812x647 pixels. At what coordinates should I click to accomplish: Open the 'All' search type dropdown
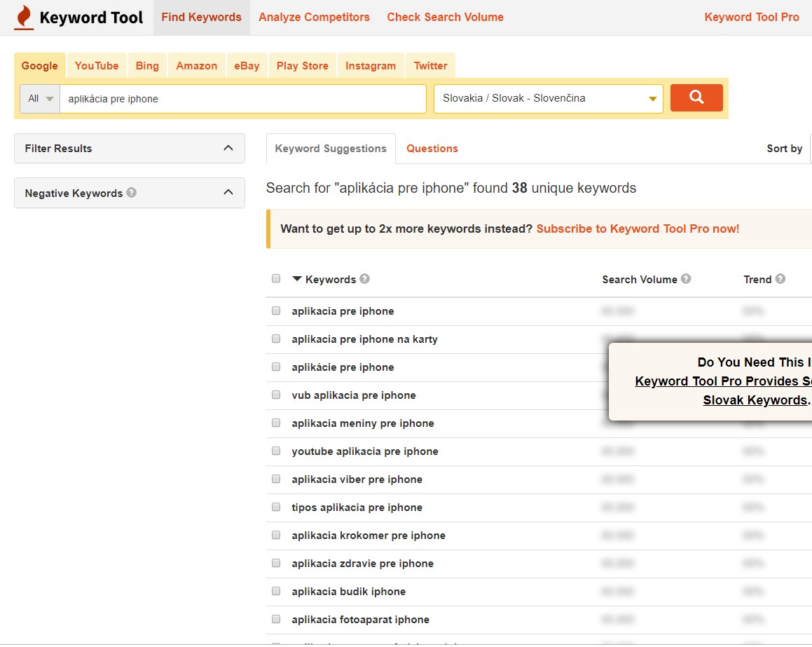(40, 98)
